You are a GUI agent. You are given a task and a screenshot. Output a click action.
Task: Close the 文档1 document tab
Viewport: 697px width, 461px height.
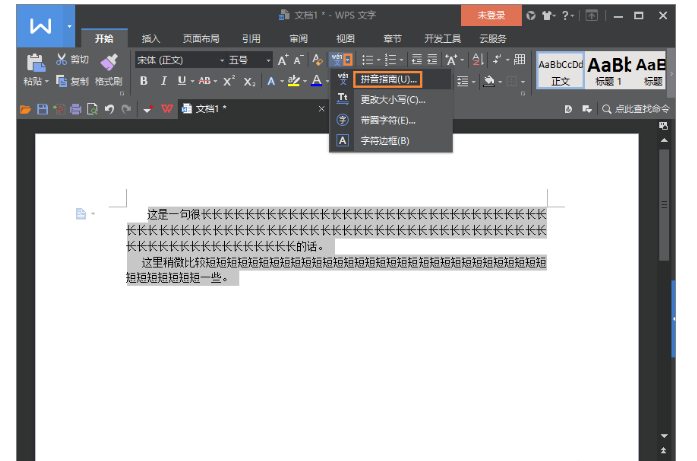coord(321,109)
